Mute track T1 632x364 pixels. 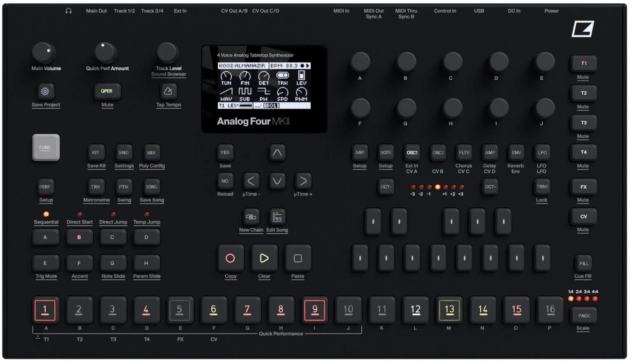583,63
